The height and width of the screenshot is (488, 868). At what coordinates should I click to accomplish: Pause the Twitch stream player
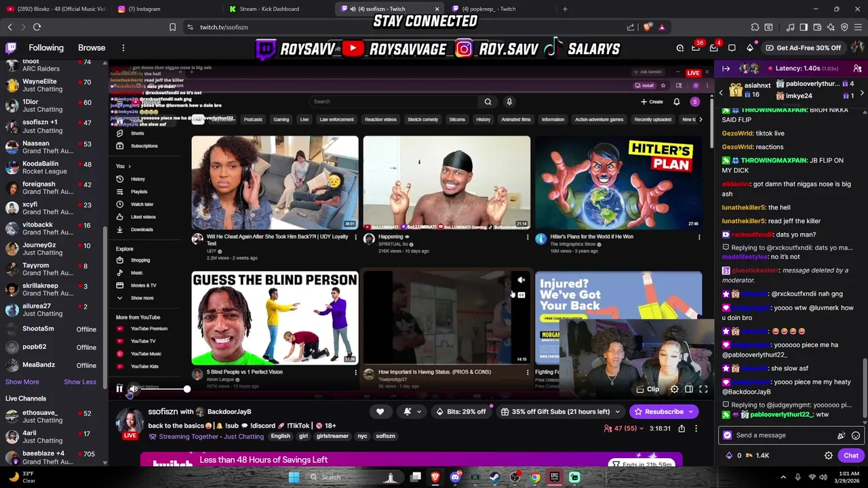[x=119, y=389]
